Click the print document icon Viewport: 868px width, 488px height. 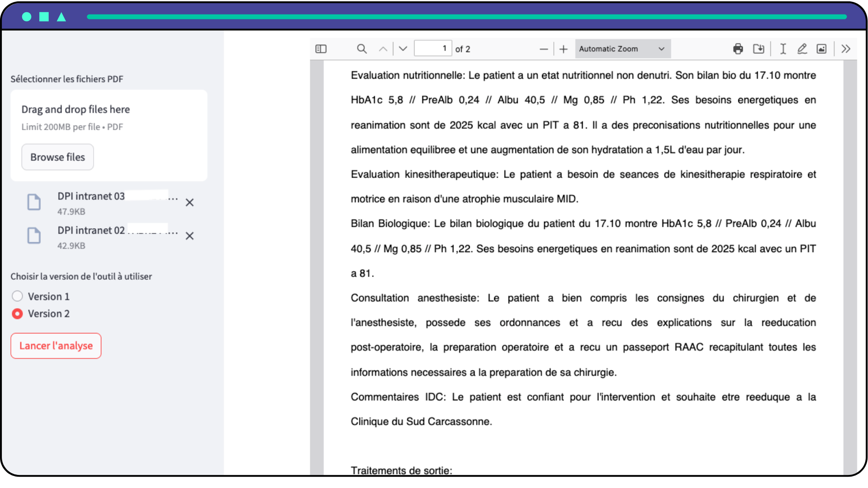pos(738,49)
